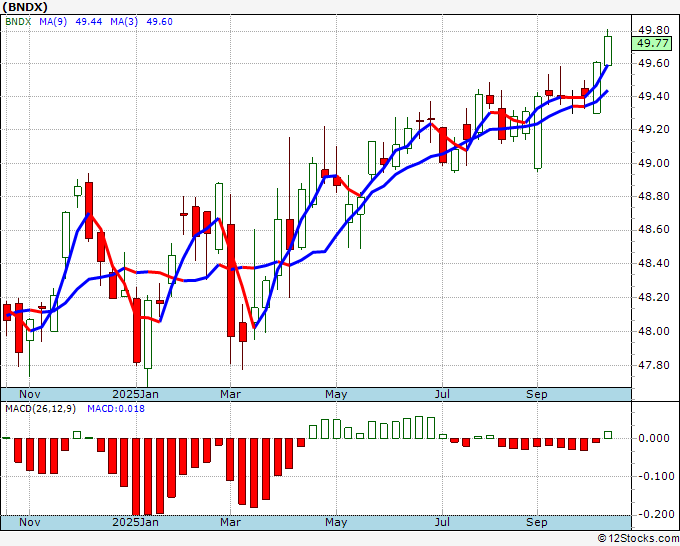
Task: Click the 0.000 MACD axis label
Action: (x=654, y=438)
